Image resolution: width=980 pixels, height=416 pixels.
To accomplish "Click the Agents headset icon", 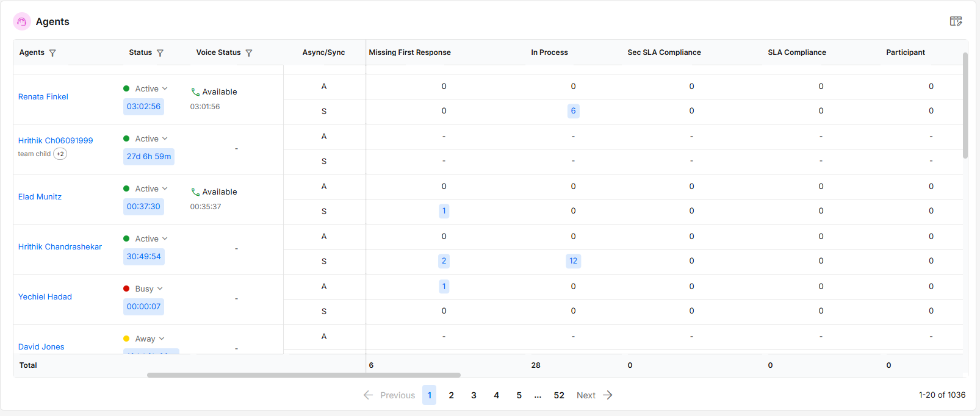I will point(22,21).
